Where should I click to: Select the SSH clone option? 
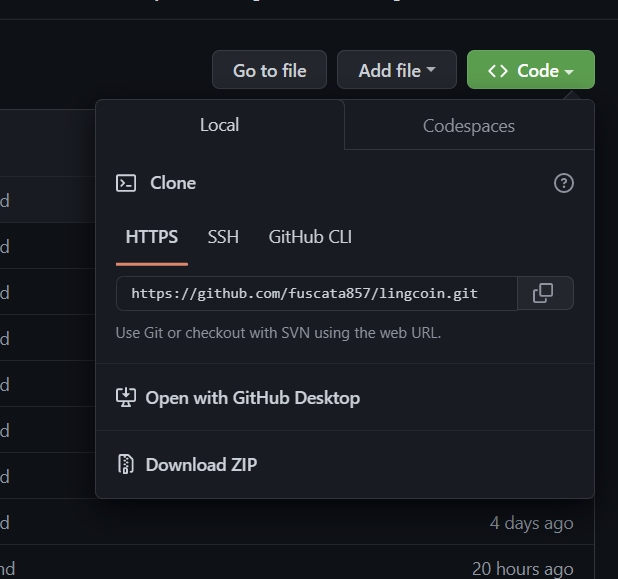[223, 237]
